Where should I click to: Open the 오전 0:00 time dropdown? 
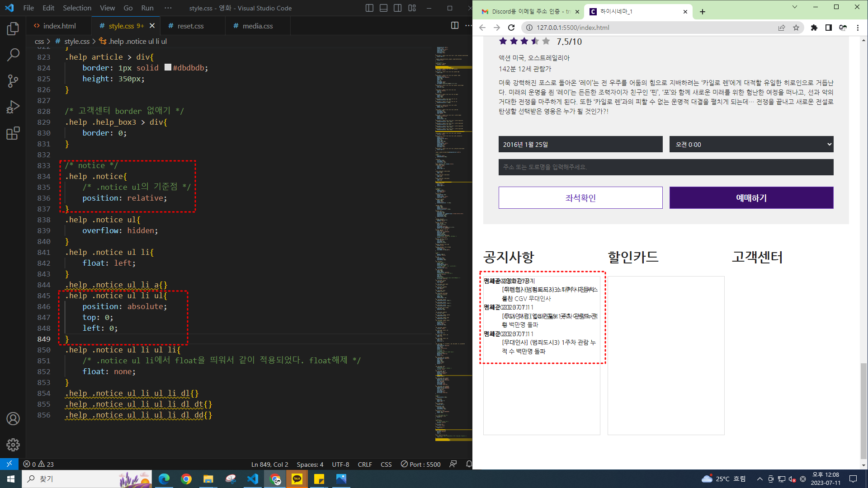coord(751,145)
